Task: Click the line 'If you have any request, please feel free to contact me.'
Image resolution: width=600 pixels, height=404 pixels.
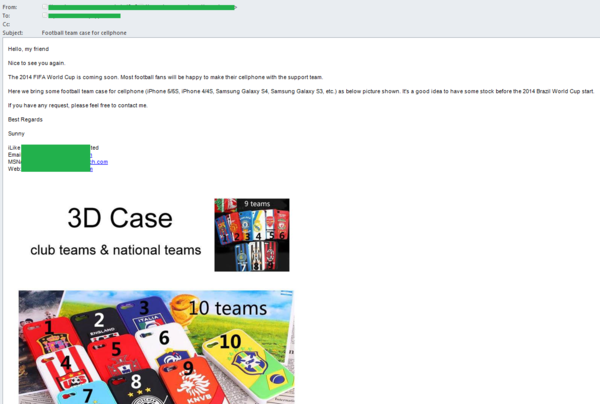Action: pos(78,106)
